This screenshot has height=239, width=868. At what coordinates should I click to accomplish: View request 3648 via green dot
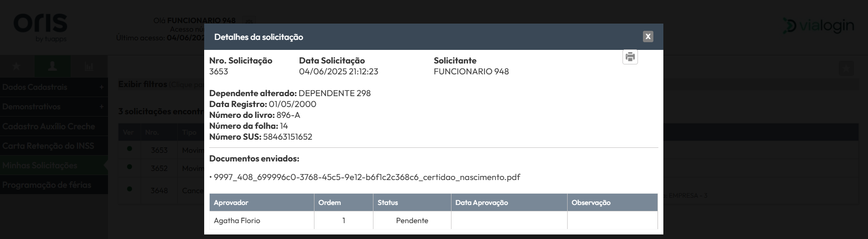tap(130, 189)
